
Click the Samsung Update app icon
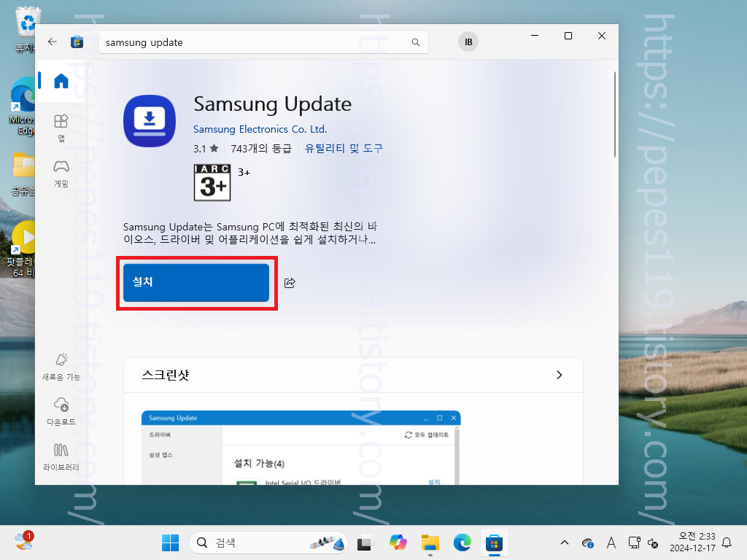[150, 121]
